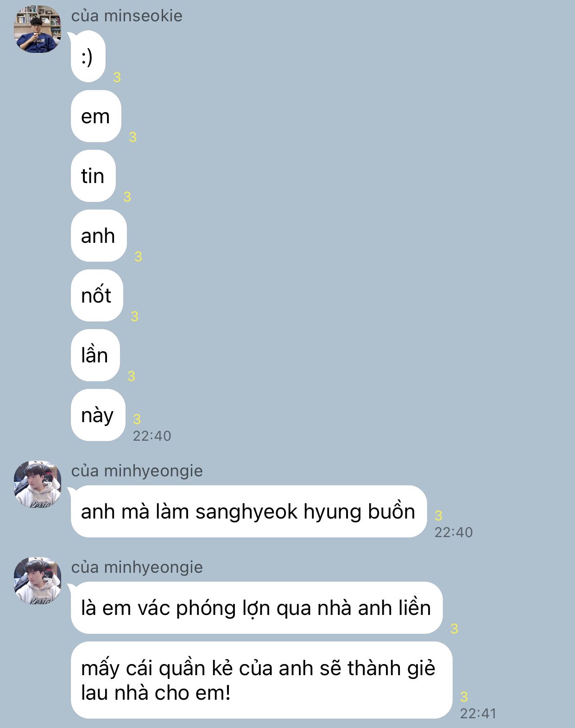
Task: Select message "là em vác phóng lợn"
Action: coord(257,608)
